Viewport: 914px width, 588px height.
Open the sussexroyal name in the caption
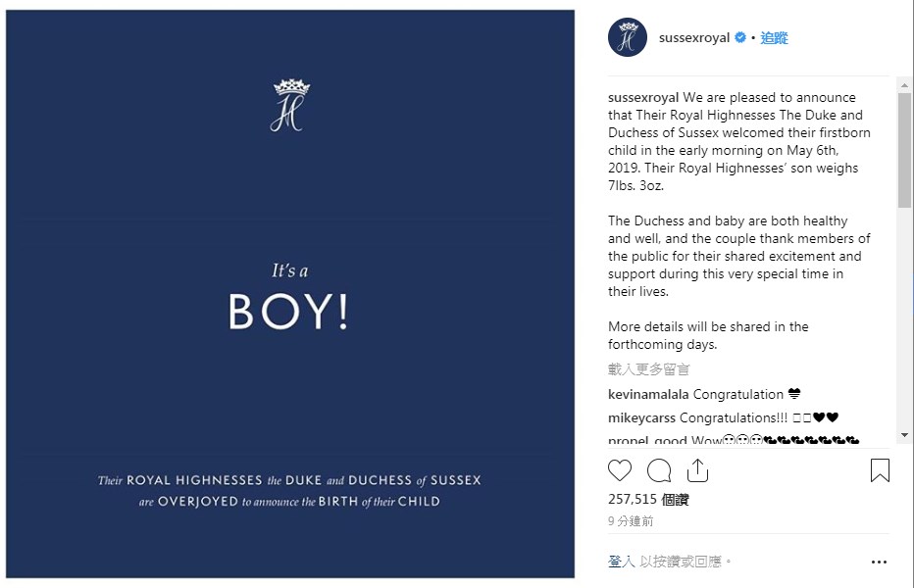coord(643,97)
